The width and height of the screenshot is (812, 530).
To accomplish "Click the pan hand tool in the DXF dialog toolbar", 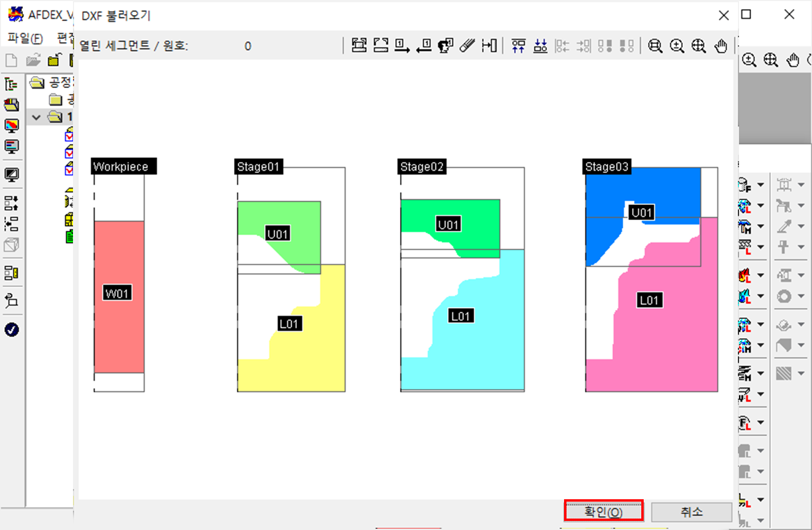I will 720,46.
